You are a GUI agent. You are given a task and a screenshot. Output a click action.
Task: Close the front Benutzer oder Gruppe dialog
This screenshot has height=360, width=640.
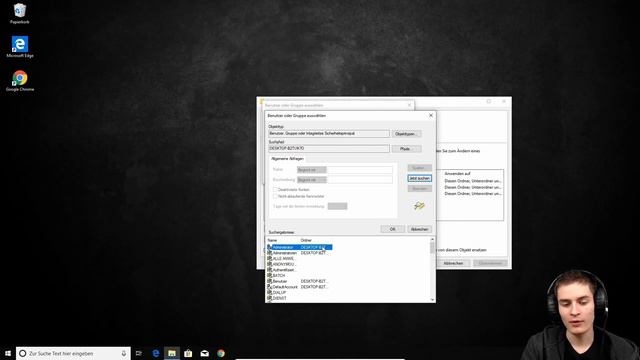click(x=431, y=116)
